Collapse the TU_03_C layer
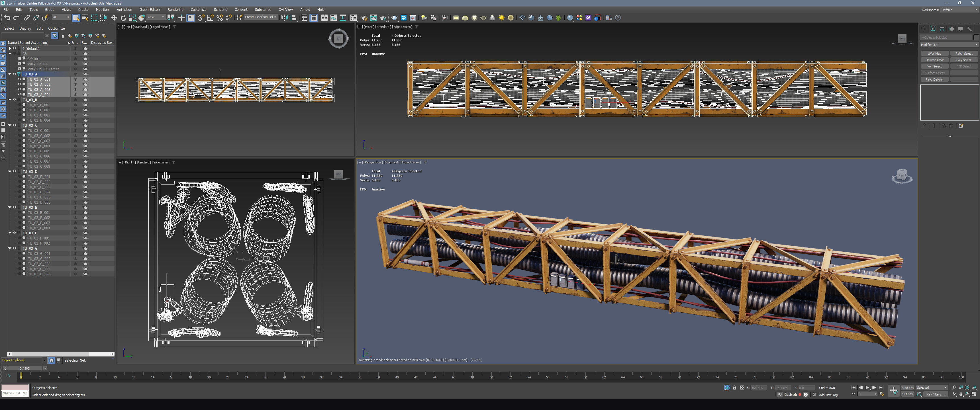 pos(10,125)
